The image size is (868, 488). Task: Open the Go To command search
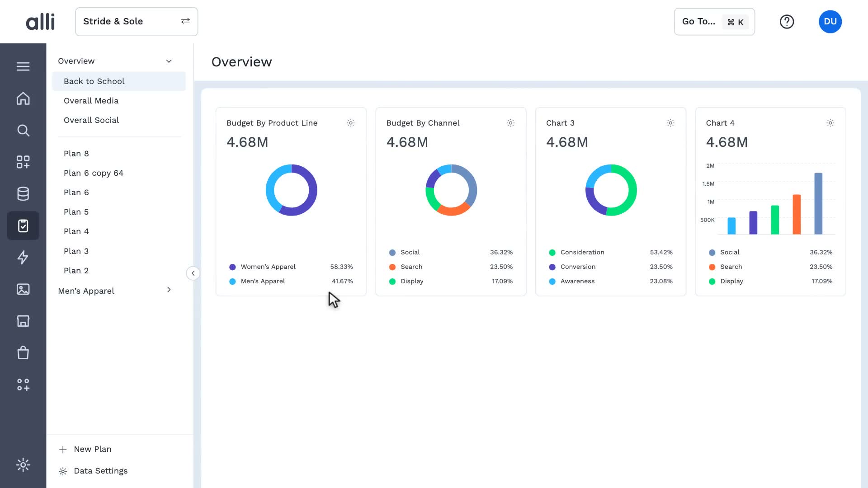tap(714, 22)
